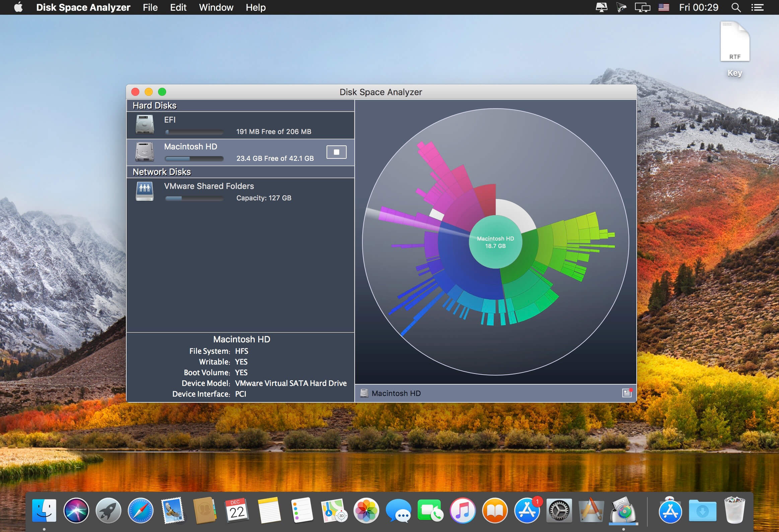779x532 pixels.
Task: Select the EFI disk row name
Action: 169,120
